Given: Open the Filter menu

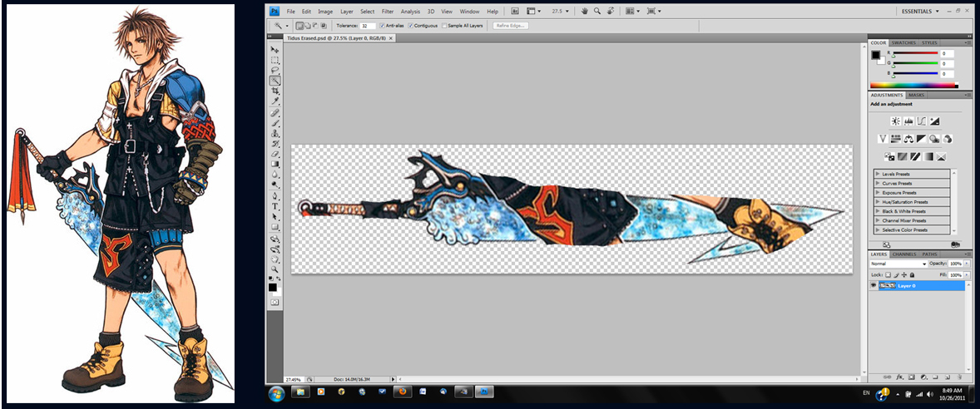Looking at the screenshot, I should pyautogui.click(x=388, y=12).
